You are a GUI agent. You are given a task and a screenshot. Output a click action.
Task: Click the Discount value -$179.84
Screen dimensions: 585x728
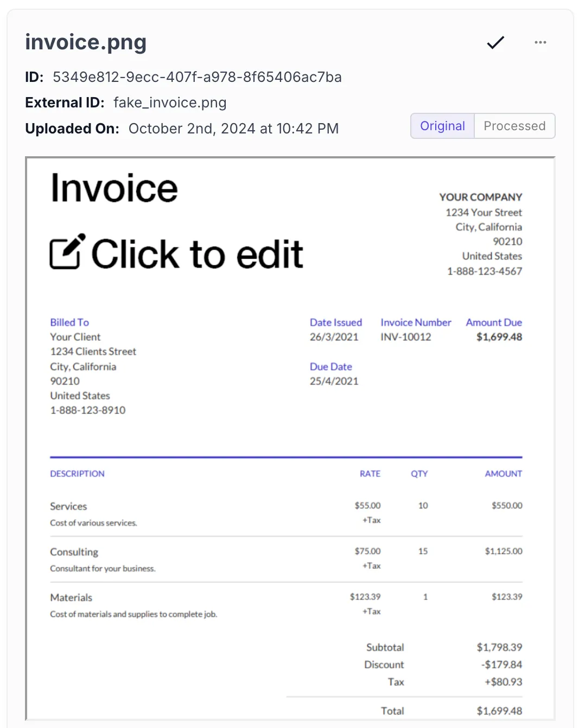point(501,665)
